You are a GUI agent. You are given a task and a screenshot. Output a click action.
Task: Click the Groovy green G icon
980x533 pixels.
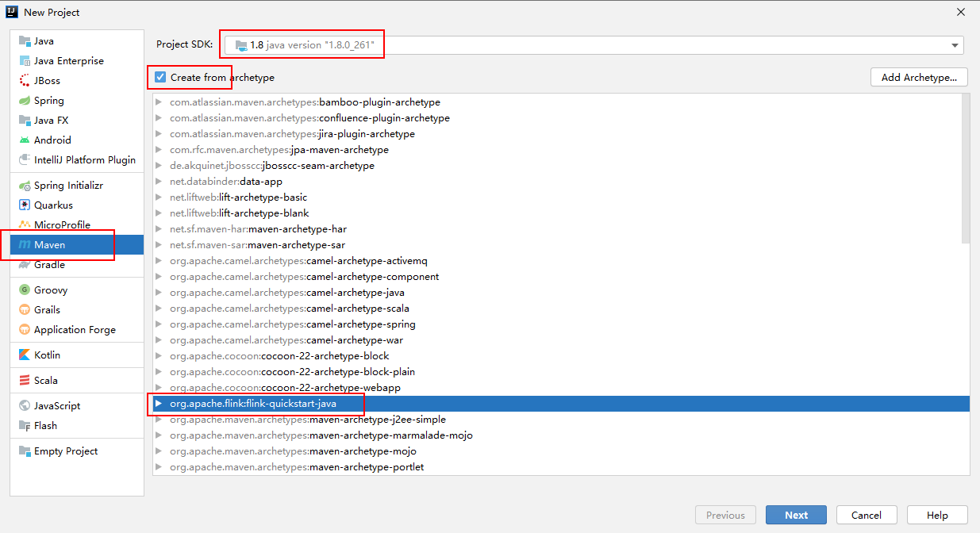25,290
